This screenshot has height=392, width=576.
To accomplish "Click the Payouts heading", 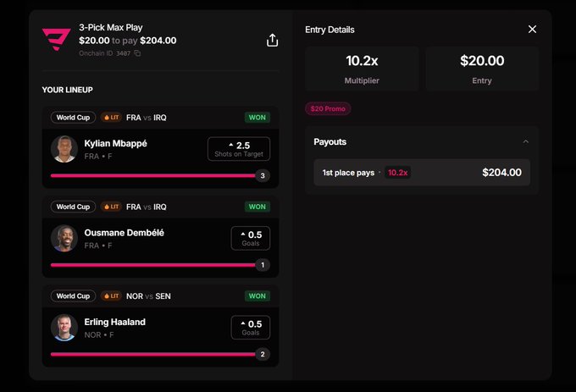I will point(330,142).
